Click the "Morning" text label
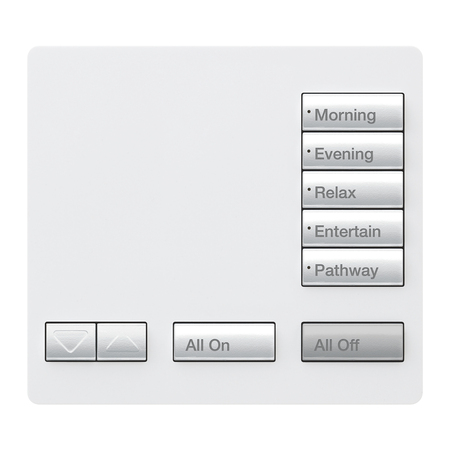This screenshot has height=450, width=450. [x=345, y=115]
